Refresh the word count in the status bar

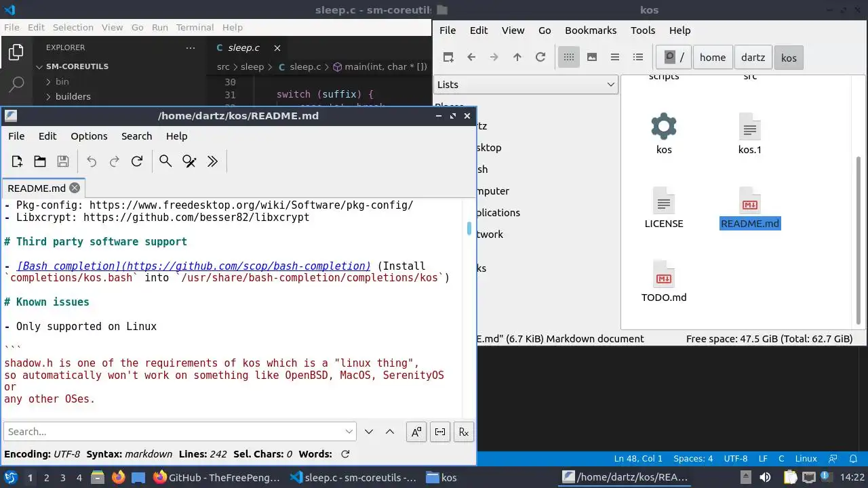345,454
